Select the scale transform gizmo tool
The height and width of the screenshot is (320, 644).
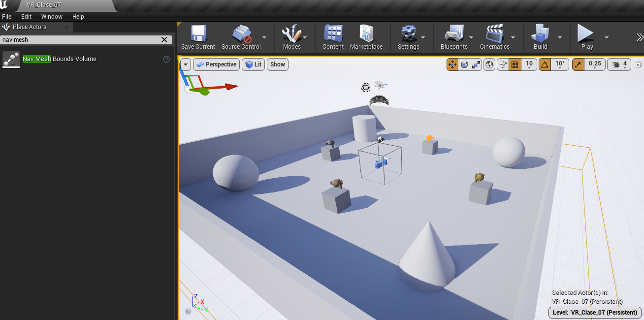point(476,64)
